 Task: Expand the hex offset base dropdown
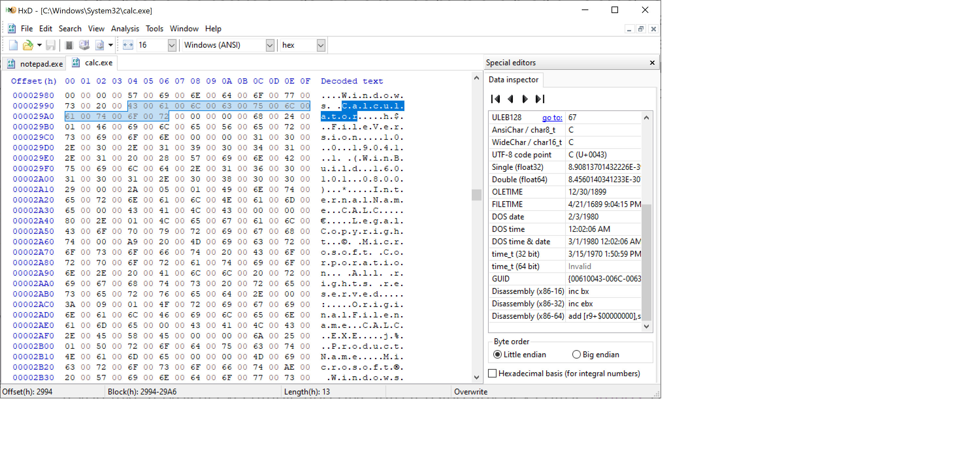321,45
